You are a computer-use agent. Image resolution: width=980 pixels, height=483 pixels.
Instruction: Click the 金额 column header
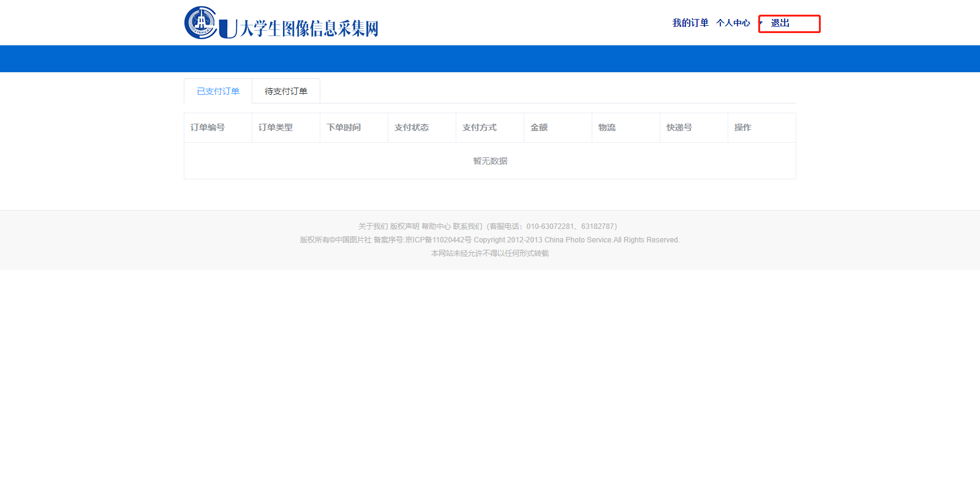pos(539,127)
